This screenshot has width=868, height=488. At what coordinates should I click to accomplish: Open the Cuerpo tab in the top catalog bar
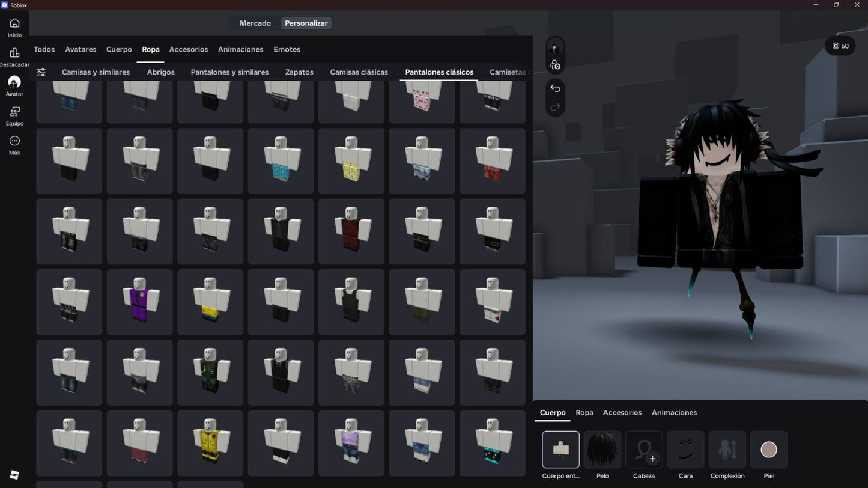coord(119,49)
